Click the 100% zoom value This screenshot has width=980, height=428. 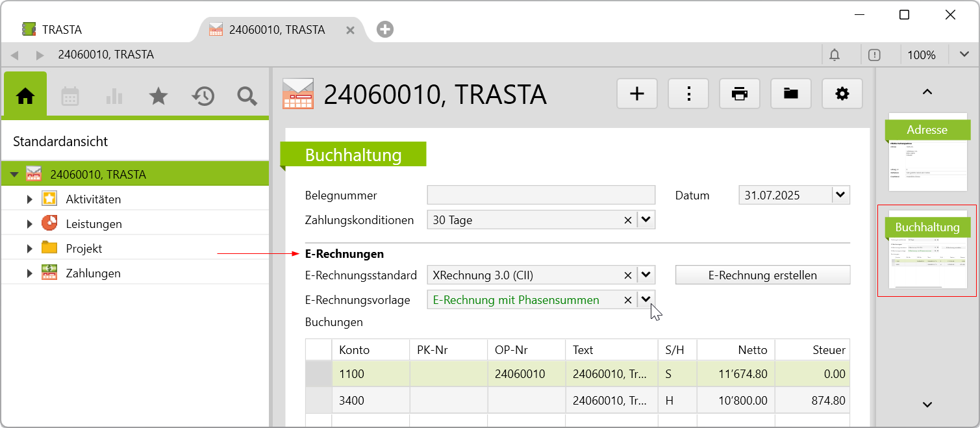(x=922, y=55)
